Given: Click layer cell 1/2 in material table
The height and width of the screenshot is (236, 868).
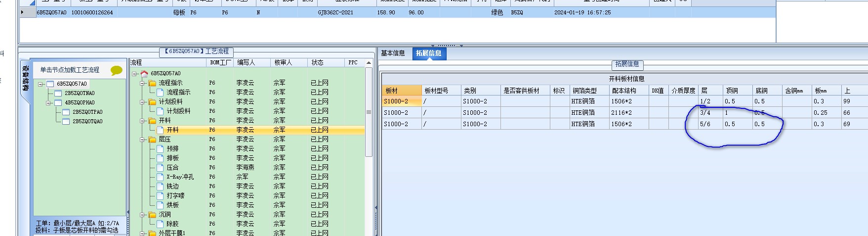Looking at the screenshot, I should 710,101.
